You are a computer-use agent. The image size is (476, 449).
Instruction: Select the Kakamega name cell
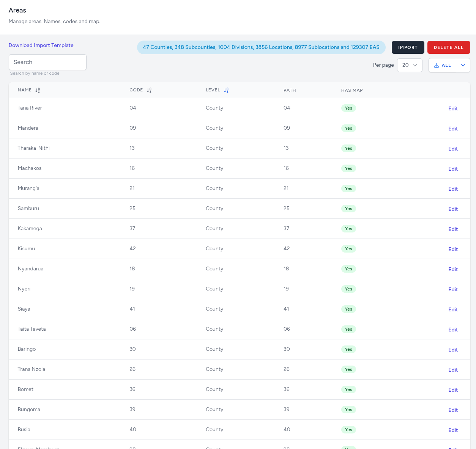(x=30, y=228)
